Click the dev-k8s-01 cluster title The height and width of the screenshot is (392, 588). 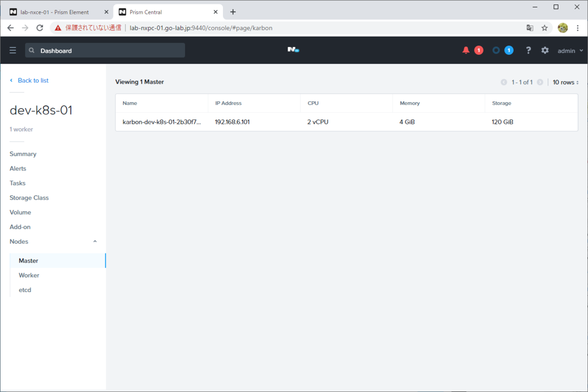click(x=41, y=111)
